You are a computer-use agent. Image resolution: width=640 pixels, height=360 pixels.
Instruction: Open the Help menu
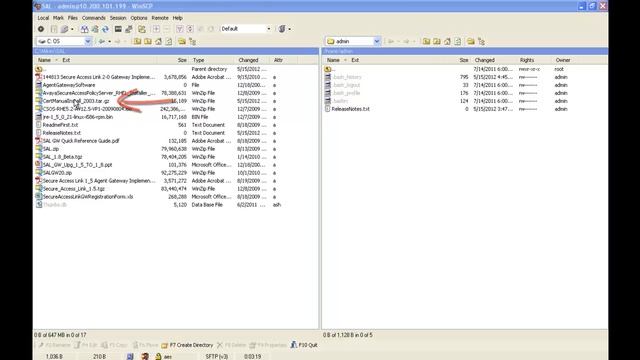177,18
